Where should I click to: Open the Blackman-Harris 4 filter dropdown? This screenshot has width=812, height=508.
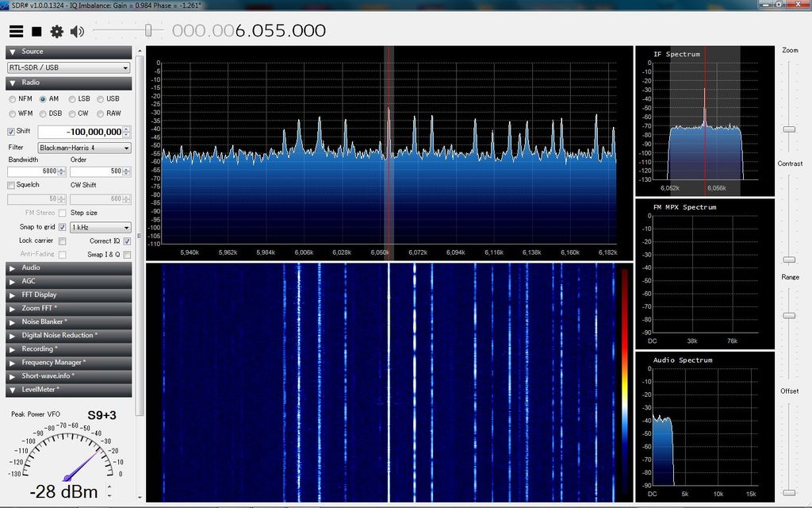[x=84, y=148]
